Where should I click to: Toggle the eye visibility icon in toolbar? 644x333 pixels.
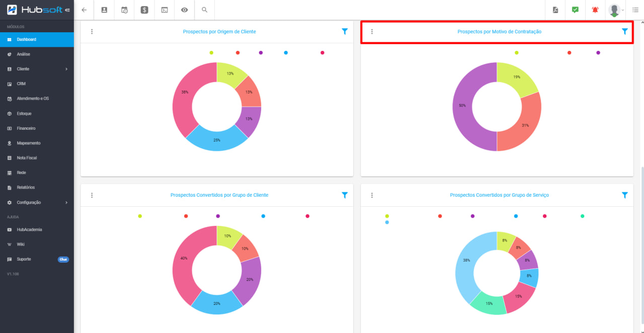coord(185,10)
